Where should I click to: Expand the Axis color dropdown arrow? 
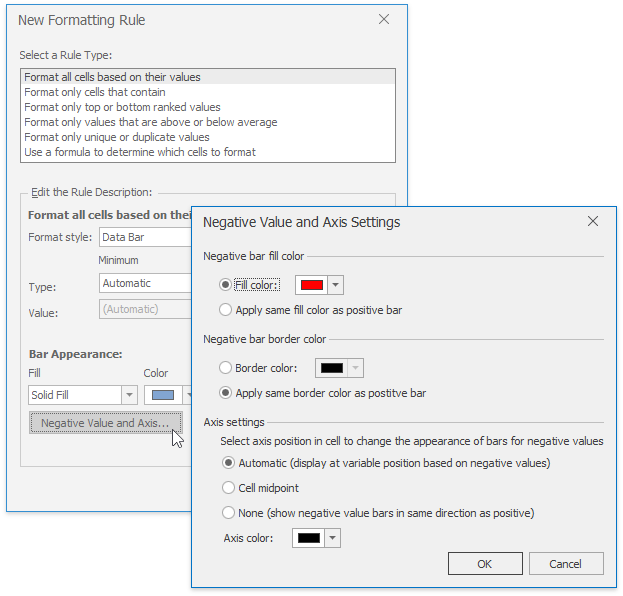tap(333, 538)
